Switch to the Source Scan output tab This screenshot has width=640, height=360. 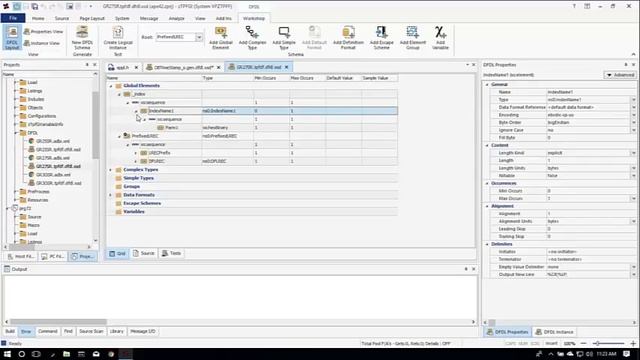click(91, 331)
